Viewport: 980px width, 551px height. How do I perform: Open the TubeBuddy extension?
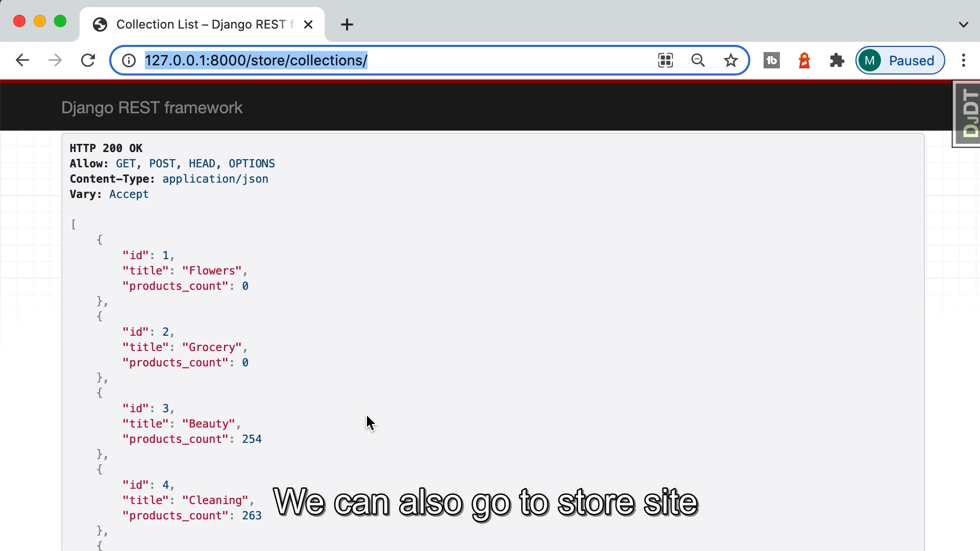(771, 60)
